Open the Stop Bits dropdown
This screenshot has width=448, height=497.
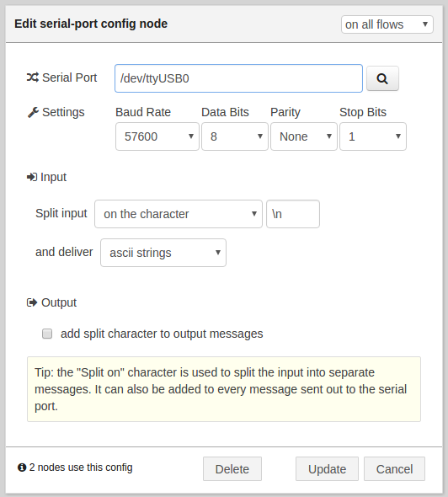click(x=373, y=136)
